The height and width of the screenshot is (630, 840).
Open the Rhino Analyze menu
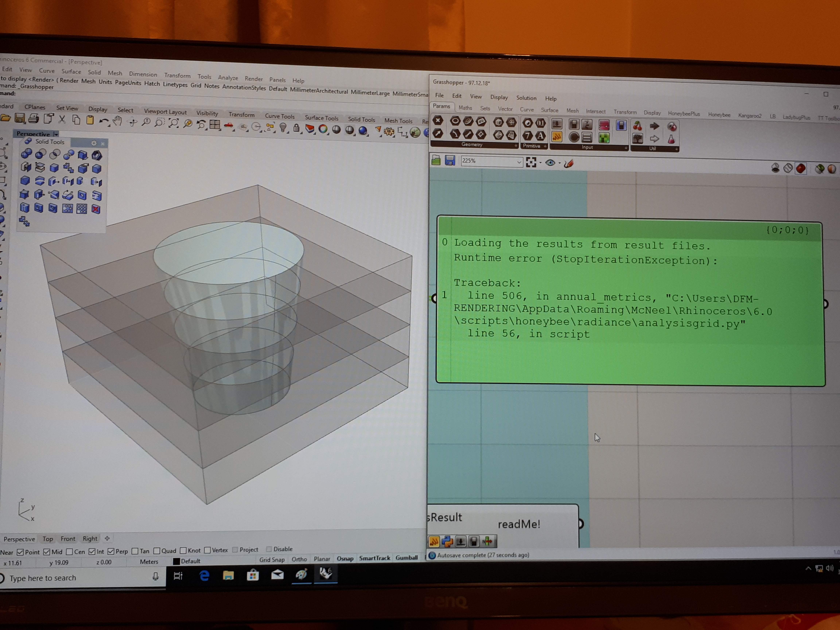(228, 78)
